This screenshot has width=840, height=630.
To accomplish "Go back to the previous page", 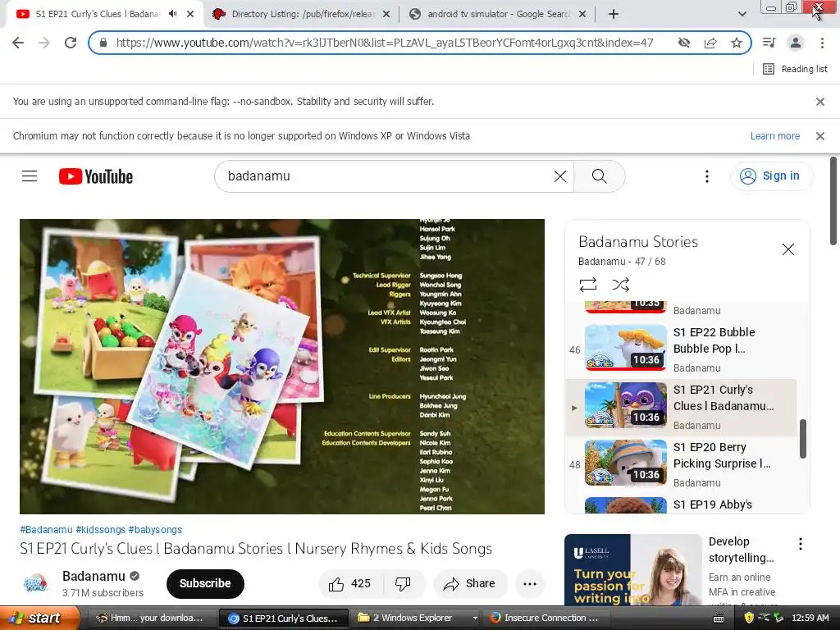I will [18, 43].
